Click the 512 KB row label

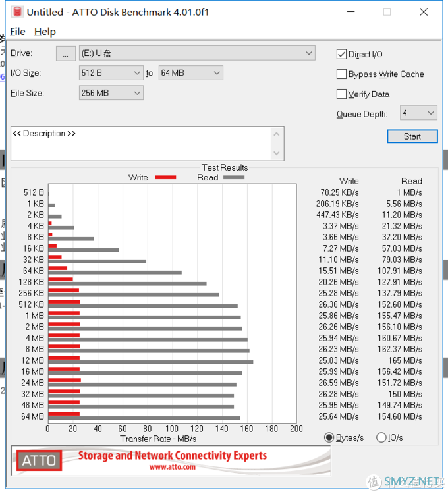point(31,305)
